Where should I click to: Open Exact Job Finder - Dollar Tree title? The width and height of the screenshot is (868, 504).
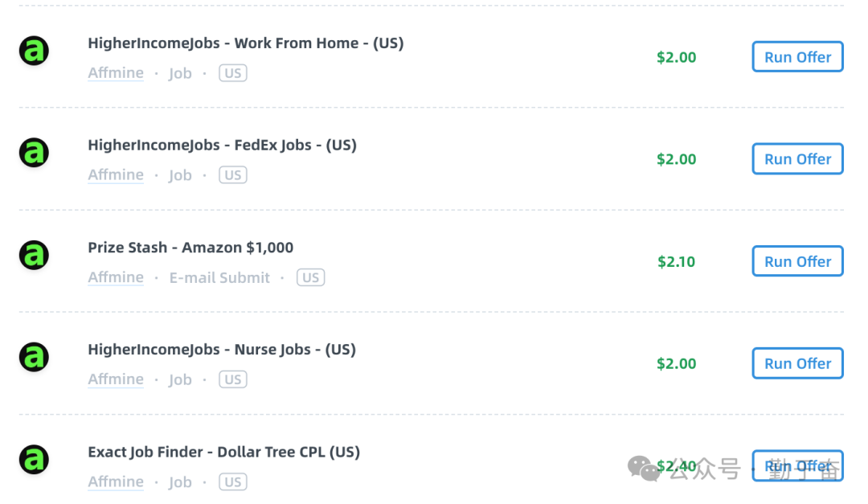pos(223,452)
